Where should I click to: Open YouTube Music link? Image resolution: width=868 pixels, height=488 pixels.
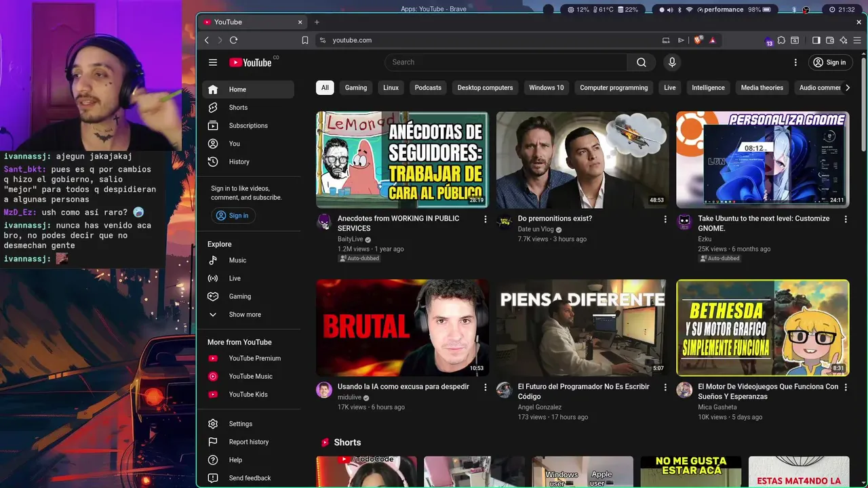[x=248, y=376]
